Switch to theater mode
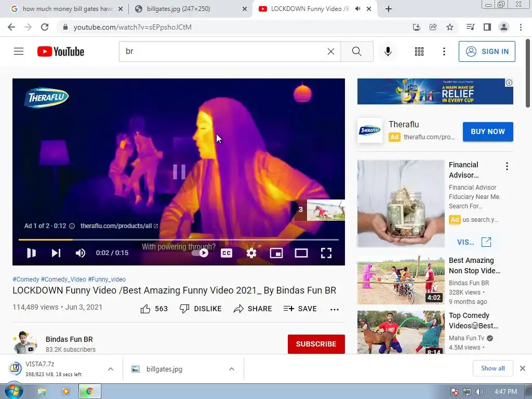Screen dimensions: 532x399 pos(301,253)
